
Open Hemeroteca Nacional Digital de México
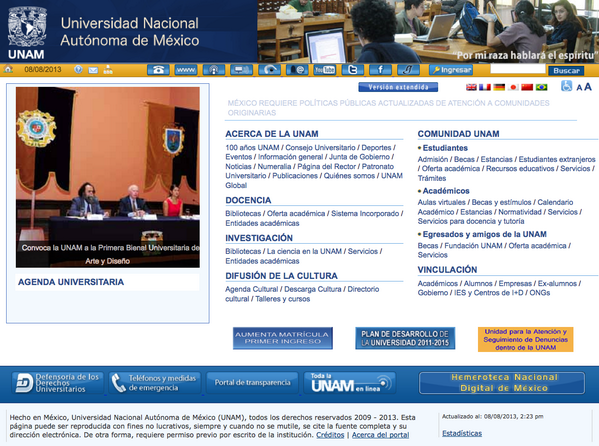502,383
